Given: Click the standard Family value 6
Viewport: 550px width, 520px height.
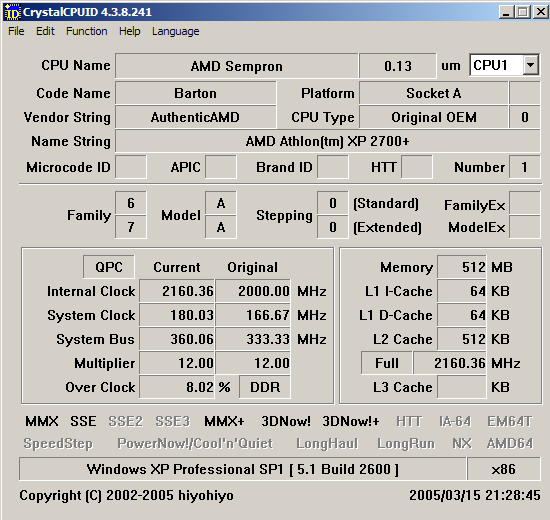Looking at the screenshot, I should (x=131, y=203).
